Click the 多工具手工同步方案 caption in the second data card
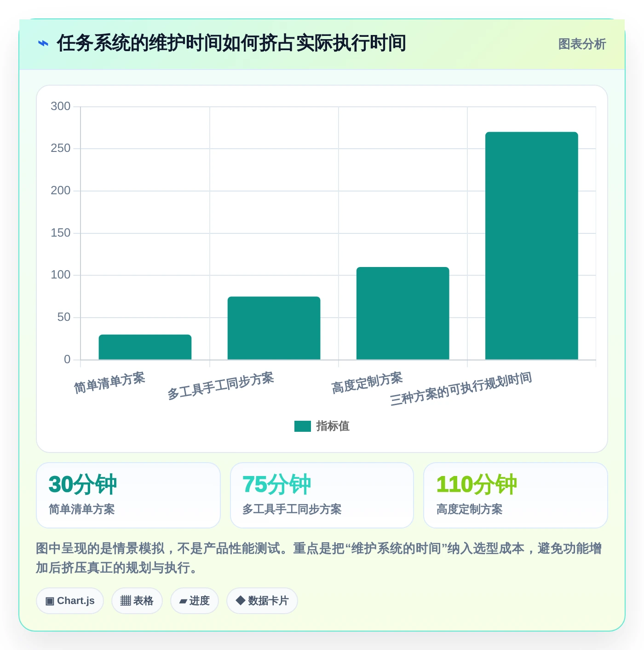Screen dimensions: 644x650 pyautogui.click(x=292, y=509)
